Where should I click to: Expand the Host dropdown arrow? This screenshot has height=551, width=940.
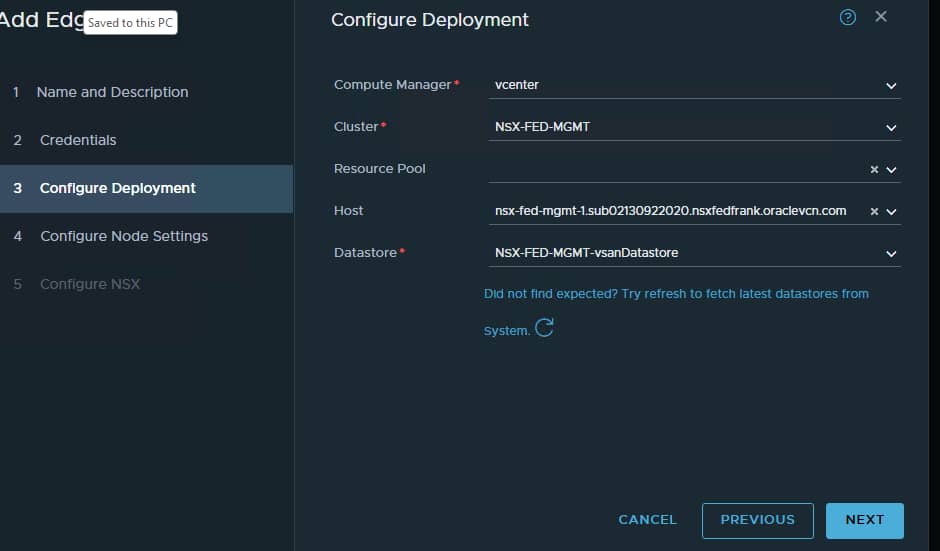tap(891, 212)
